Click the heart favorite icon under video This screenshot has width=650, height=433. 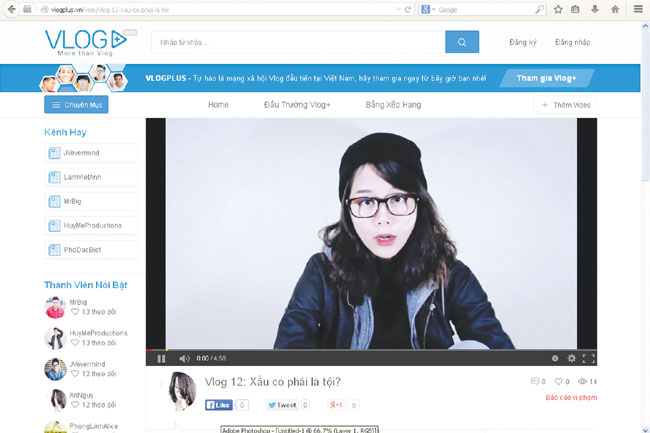[x=558, y=381]
